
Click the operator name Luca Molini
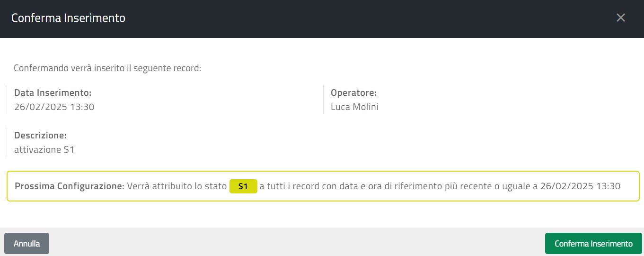(354, 107)
